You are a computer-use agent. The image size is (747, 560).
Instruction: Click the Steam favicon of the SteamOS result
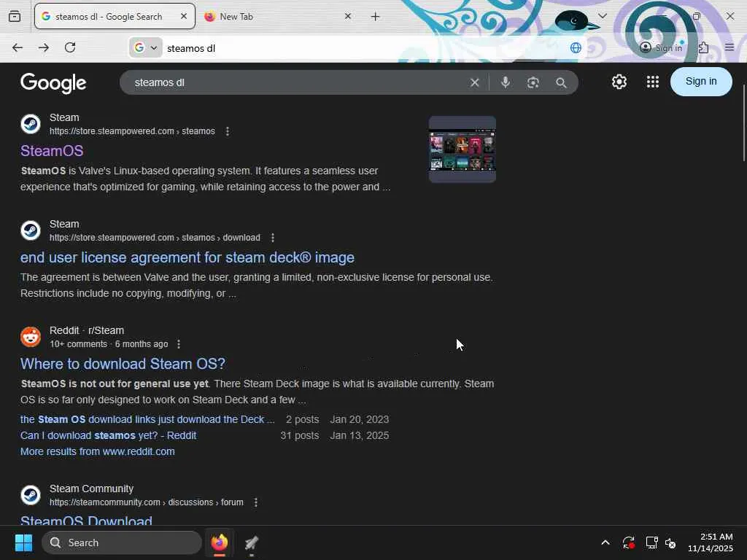pos(31,124)
